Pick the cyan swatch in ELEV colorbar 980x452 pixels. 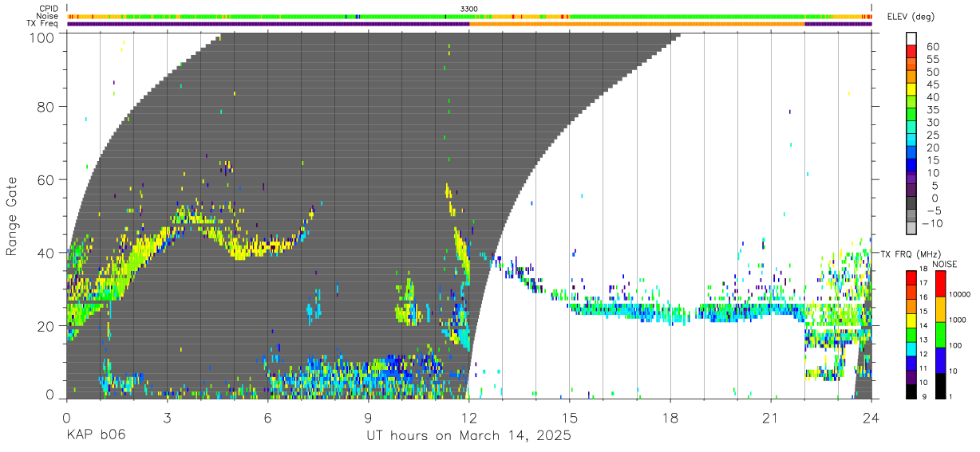911,140
